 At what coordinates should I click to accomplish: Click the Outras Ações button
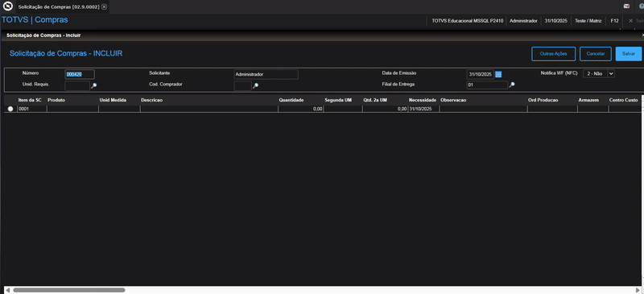(x=554, y=54)
